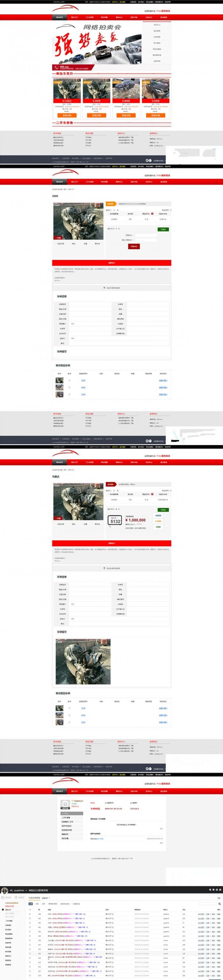Click the red 代理出价 button on 3008 page

(x=133, y=247)
